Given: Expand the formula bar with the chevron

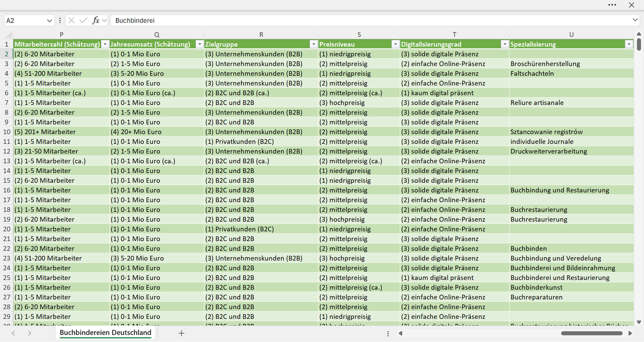Looking at the screenshot, I should pyautogui.click(x=635, y=20).
